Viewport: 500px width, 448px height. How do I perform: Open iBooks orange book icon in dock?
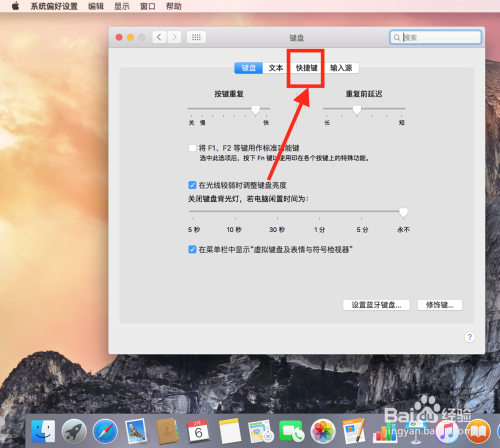point(478,431)
